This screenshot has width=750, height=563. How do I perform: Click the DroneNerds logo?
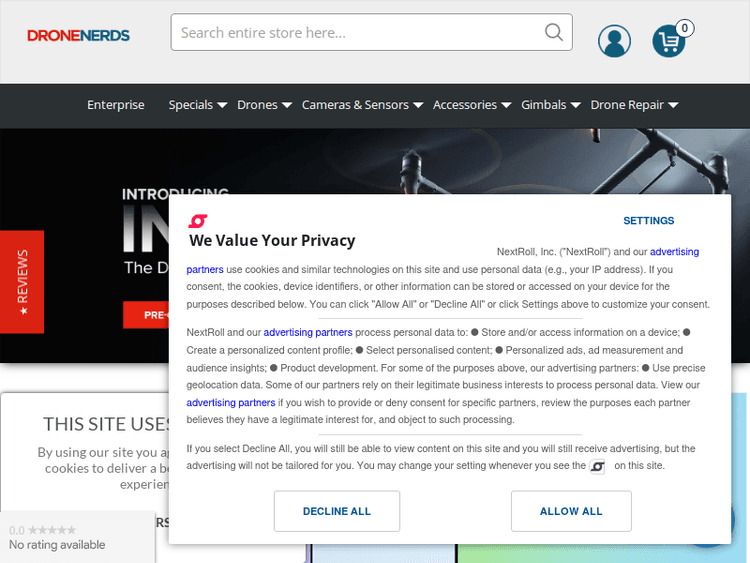(78, 35)
